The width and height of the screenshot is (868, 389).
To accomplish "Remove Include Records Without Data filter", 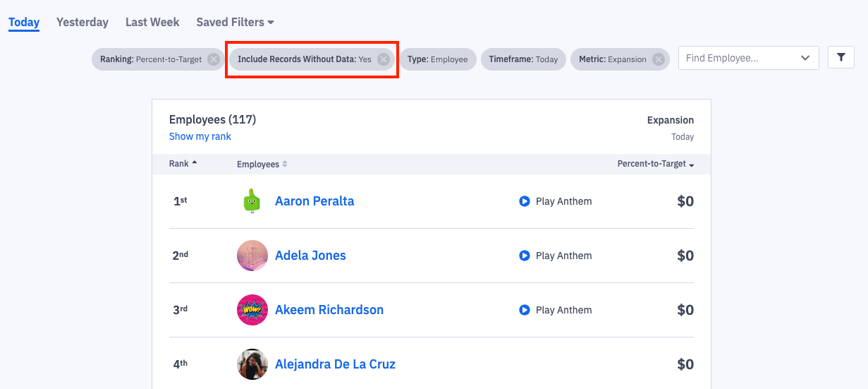I will [384, 59].
